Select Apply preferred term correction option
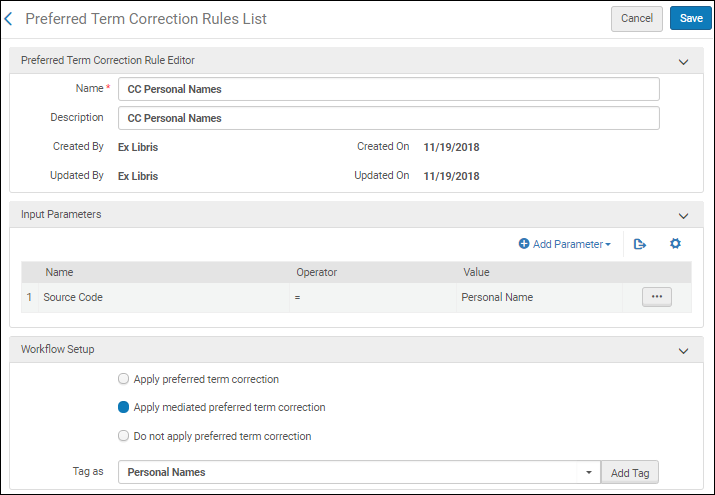715x495 pixels. pos(124,380)
